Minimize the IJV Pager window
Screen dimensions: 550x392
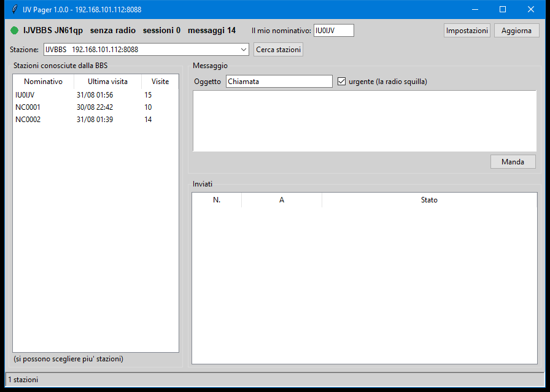point(475,9)
